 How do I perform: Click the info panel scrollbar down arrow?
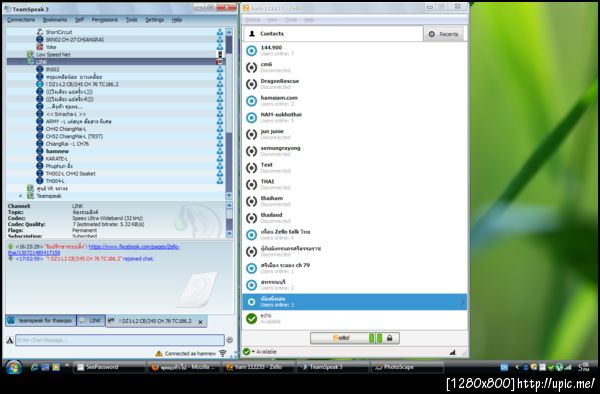(x=229, y=233)
